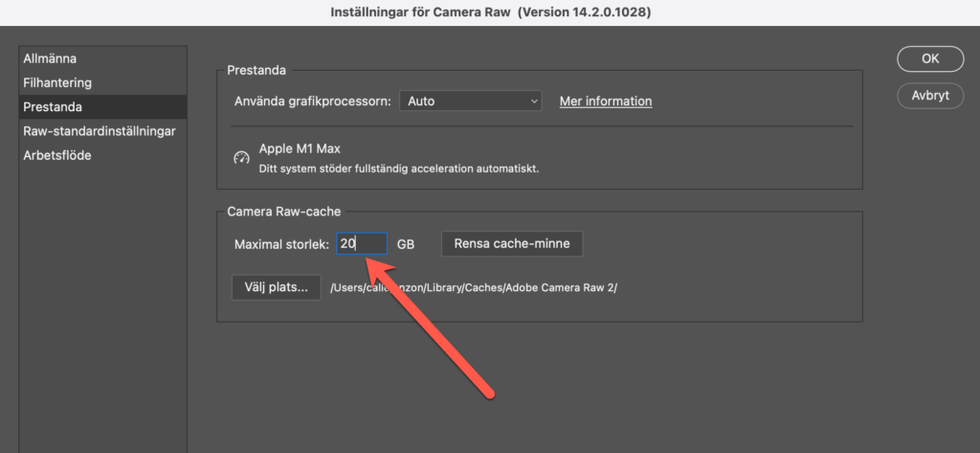Go to the Arbetsflöde section
Image resolution: width=980 pixels, height=453 pixels.
click(x=57, y=155)
